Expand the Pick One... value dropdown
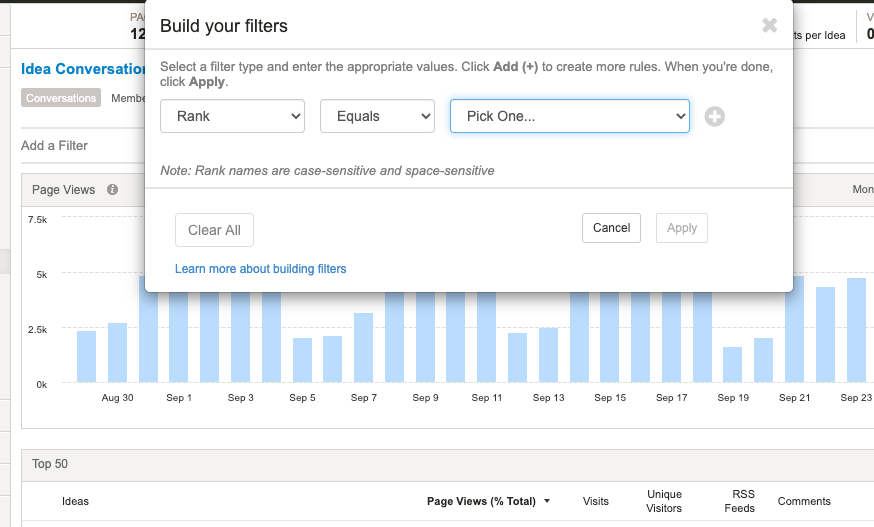The width and height of the screenshot is (874, 527). (x=569, y=116)
